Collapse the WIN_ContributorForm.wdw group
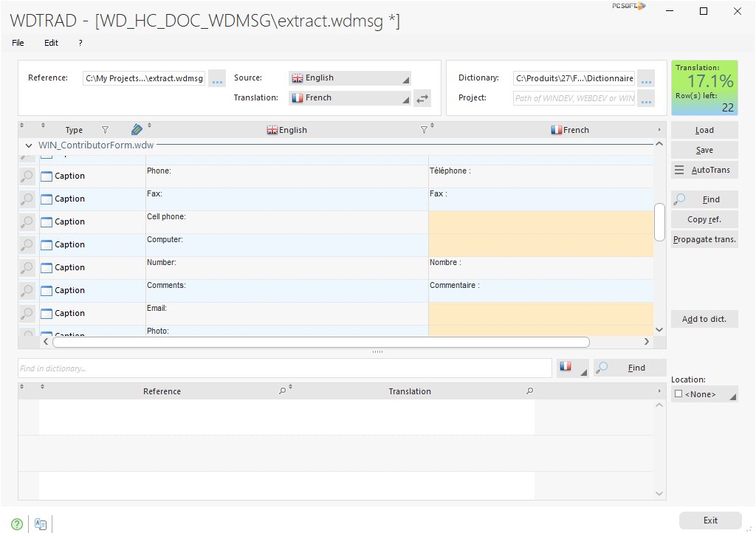The height and width of the screenshot is (536, 756). point(29,145)
